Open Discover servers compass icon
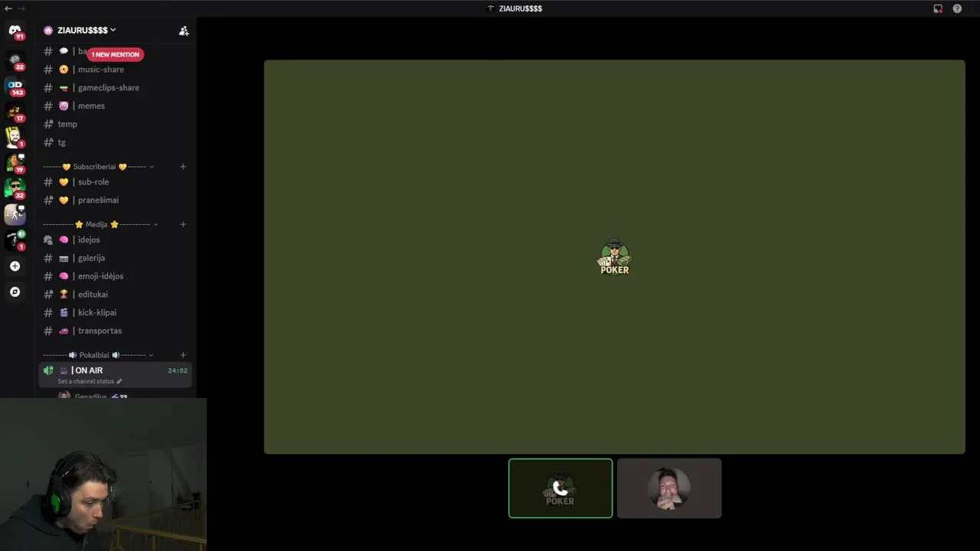Screen dimensions: 980x551 [15, 292]
